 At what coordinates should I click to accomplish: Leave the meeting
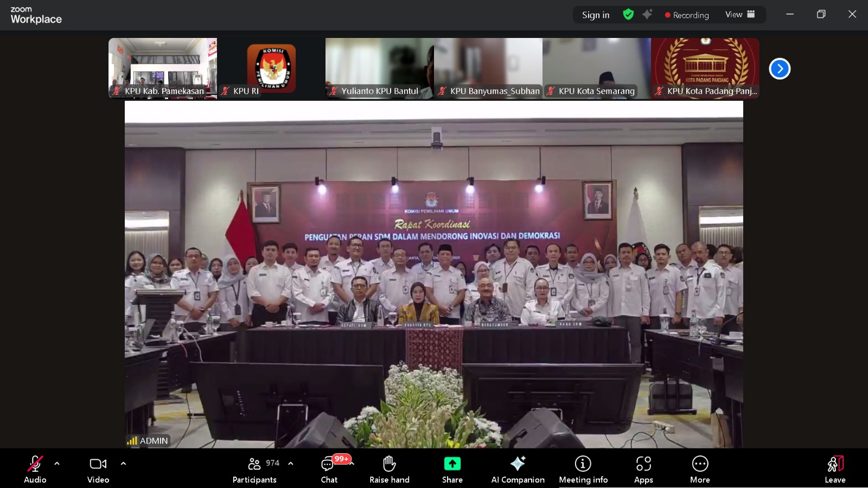point(835,468)
